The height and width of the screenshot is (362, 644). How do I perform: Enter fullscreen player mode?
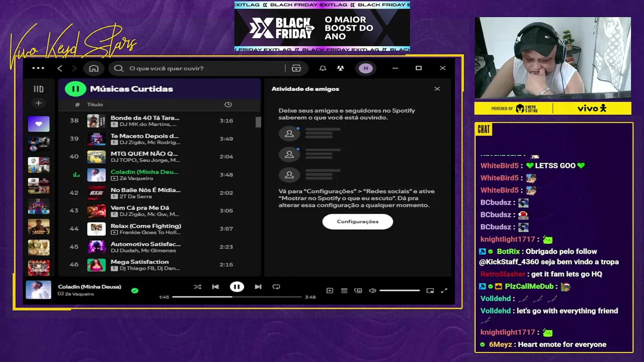pyautogui.click(x=444, y=291)
